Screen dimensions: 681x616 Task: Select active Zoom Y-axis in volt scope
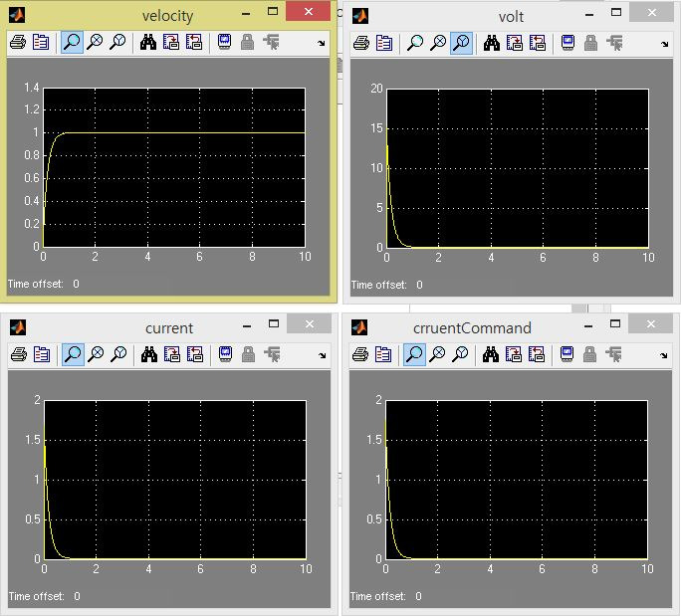point(461,43)
